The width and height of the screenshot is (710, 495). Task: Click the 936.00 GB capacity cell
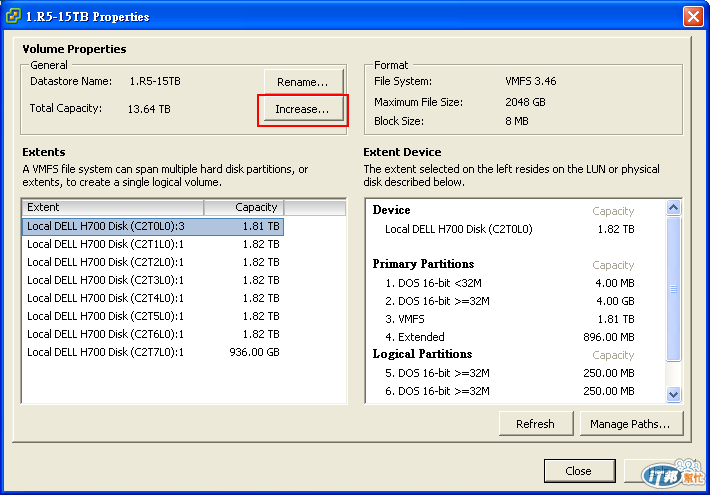[254, 352]
